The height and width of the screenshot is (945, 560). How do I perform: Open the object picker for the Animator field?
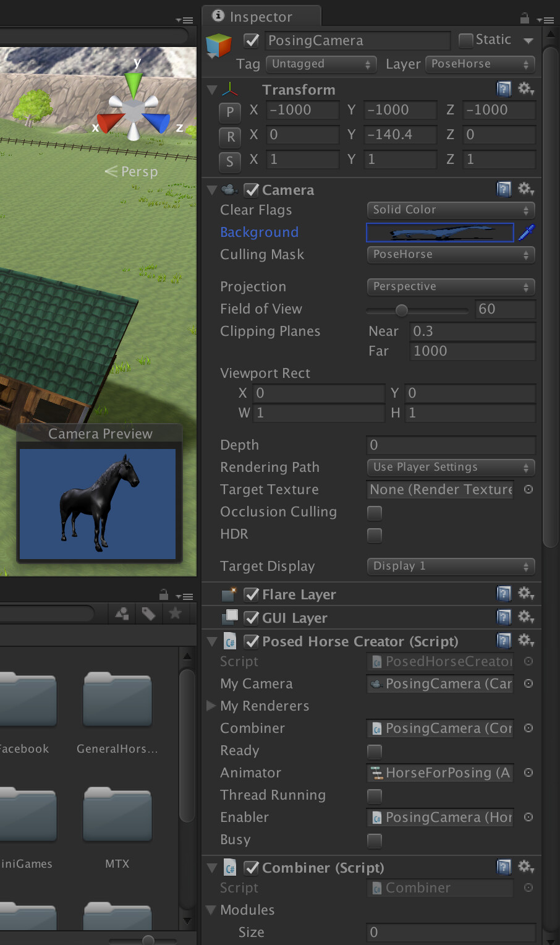(528, 772)
